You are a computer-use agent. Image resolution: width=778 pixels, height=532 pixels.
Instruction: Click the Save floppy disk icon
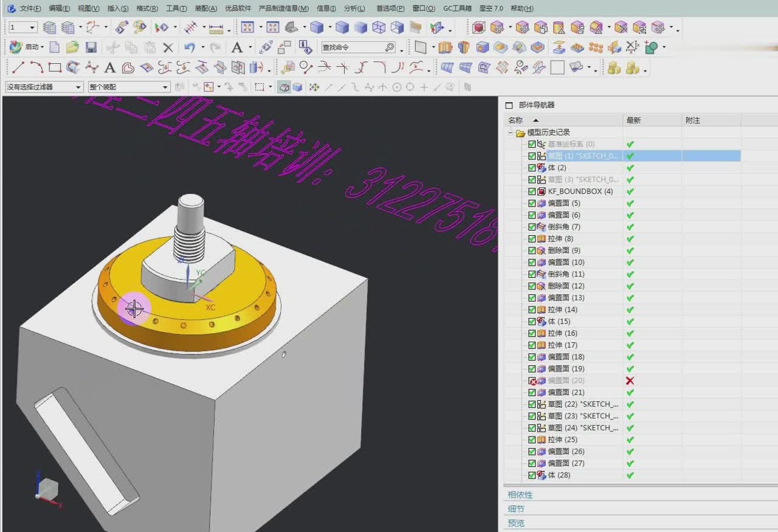(x=91, y=47)
